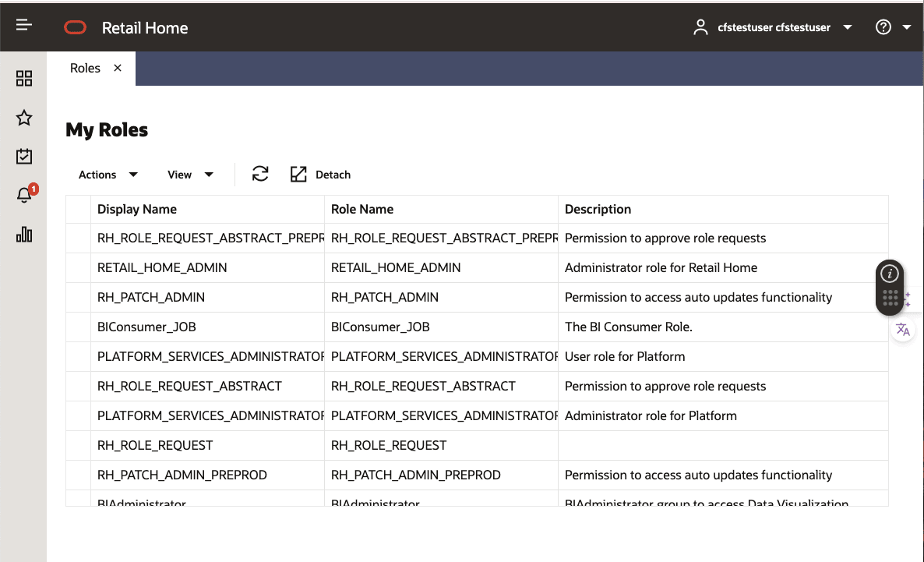Viewport: 924px width, 562px height.
Task: Open the Tasks calendar-check icon
Action: 24,156
